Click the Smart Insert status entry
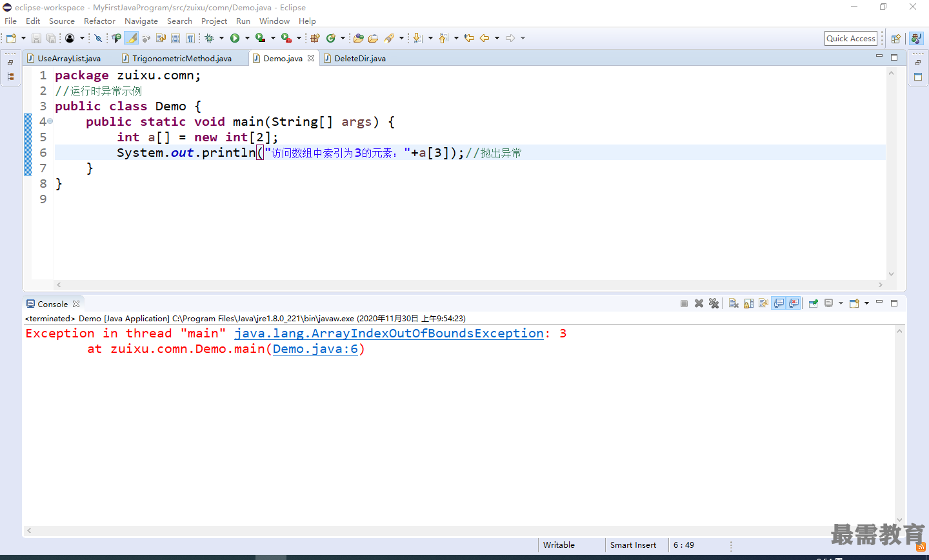The height and width of the screenshot is (560, 929). tap(633, 545)
